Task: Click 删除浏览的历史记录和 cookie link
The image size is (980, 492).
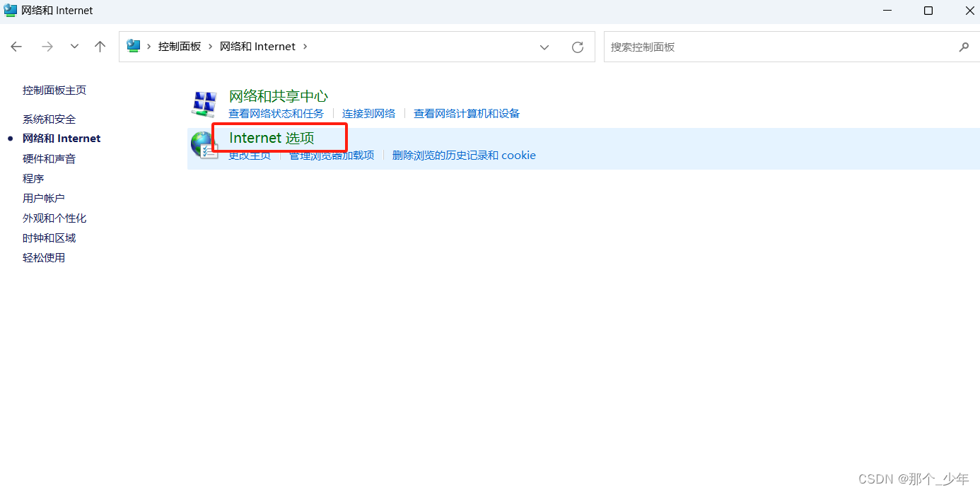Action: (464, 156)
